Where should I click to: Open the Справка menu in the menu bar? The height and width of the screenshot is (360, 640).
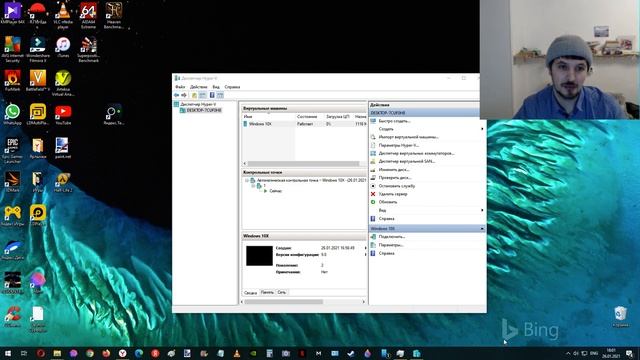pyautogui.click(x=232, y=87)
